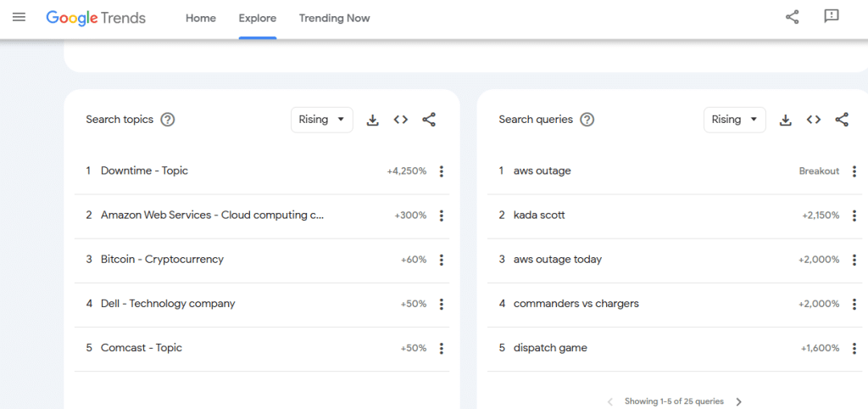Open Rising dropdown in Search queries
The image size is (868, 409).
(735, 120)
